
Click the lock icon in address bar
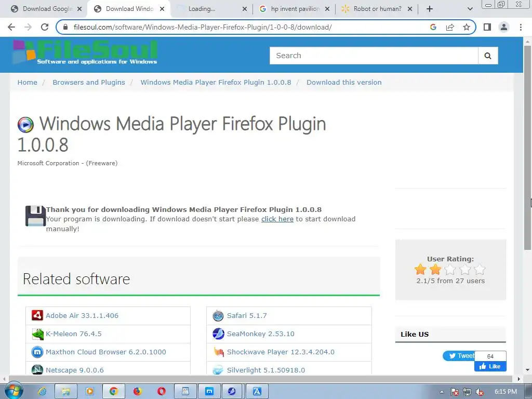click(x=65, y=27)
